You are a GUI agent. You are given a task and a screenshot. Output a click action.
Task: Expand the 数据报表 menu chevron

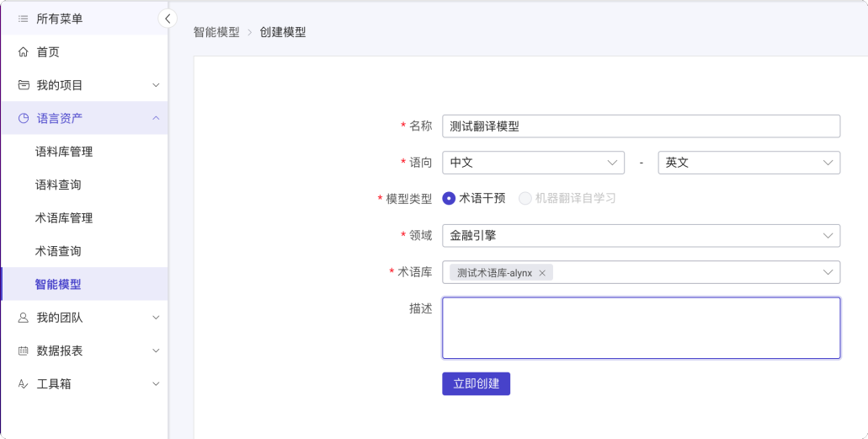pos(156,351)
